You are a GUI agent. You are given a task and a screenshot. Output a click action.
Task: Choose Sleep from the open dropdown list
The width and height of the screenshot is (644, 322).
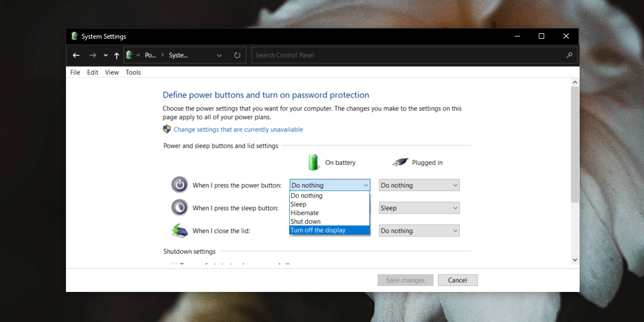[x=330, y=204]
